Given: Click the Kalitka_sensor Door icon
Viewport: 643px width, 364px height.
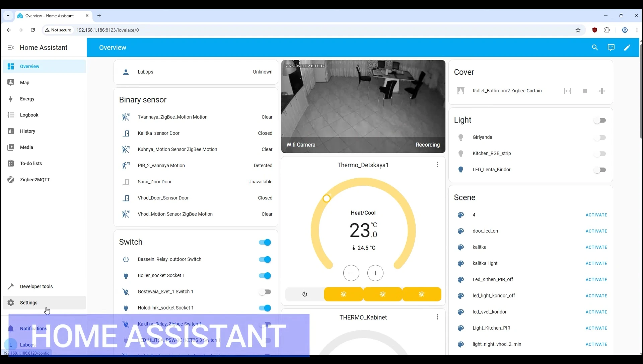Looking at the screenshot, I should click(x=126, y=133).
